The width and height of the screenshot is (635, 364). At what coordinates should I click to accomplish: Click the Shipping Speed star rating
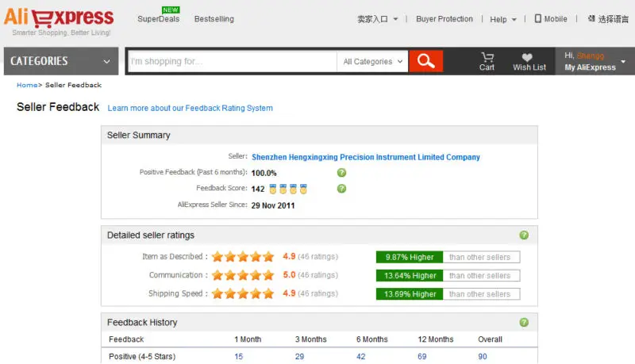(243, 293)
